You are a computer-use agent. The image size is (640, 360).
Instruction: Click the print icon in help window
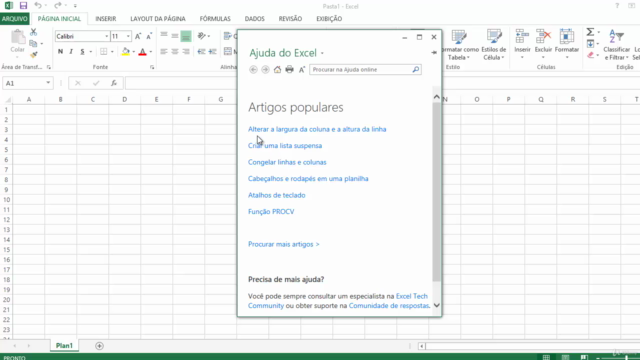coord(289,69)
